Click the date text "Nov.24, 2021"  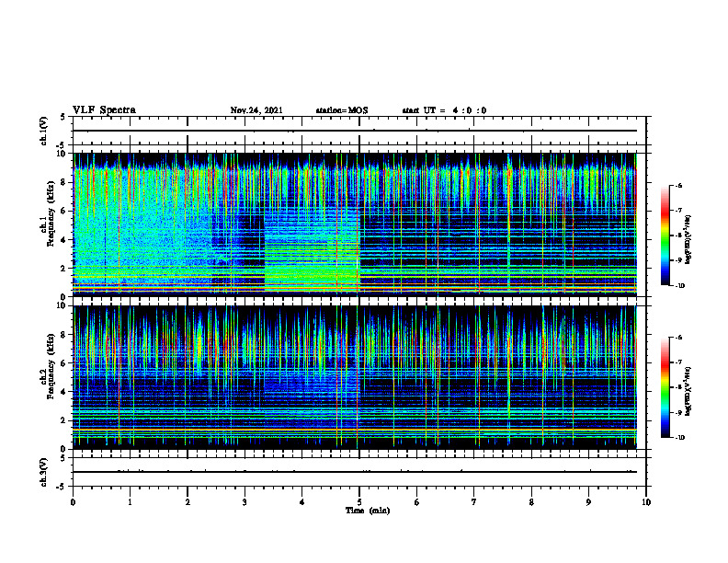(256, 110)
